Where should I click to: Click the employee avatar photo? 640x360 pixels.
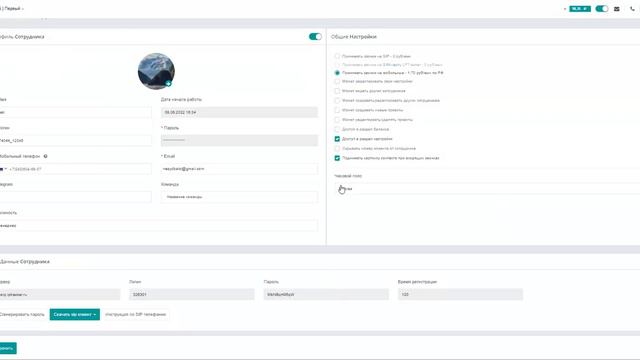click(x=156, y=71)
